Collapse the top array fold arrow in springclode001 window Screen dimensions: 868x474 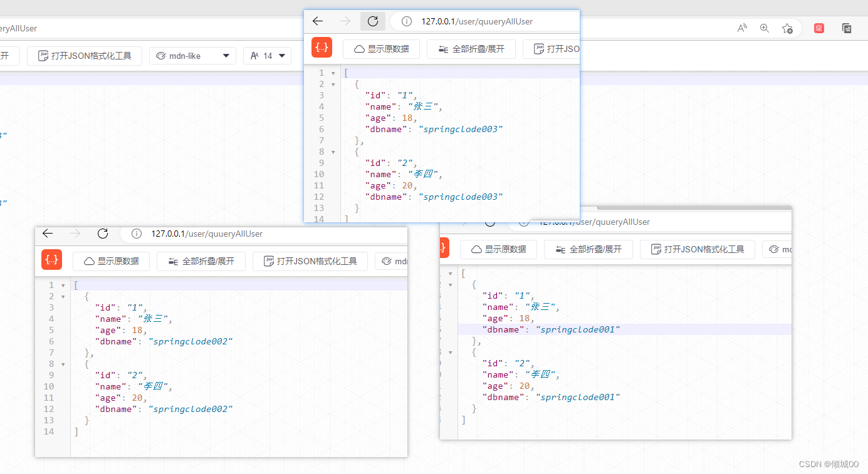tap(451, 274)
